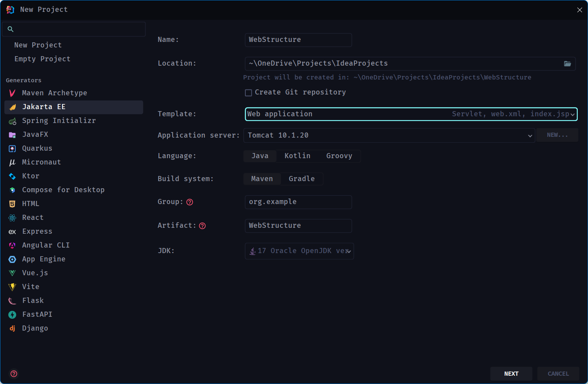Open the Template dropdown
Viewport: 588px width, 384px height.
(411, 114)
